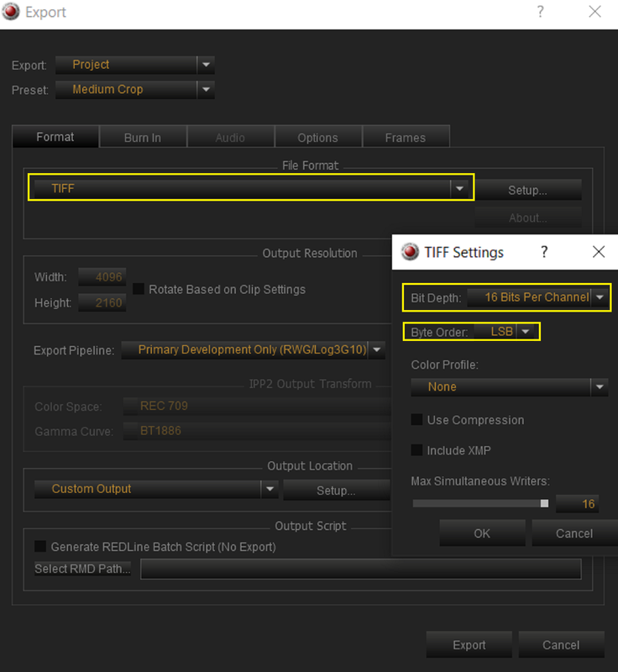618x672 pixels.
Task: Switch to the Options tab
Action: click(317, 138)
